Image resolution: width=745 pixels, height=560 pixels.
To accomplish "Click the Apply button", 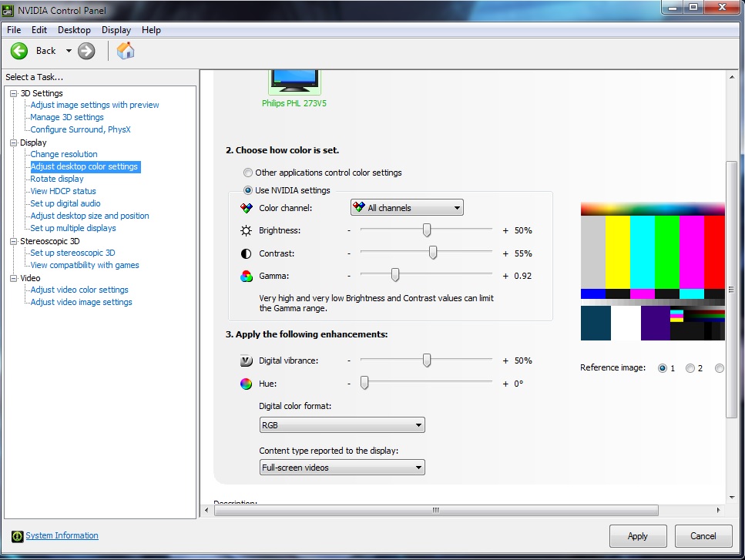I will 638,535.
